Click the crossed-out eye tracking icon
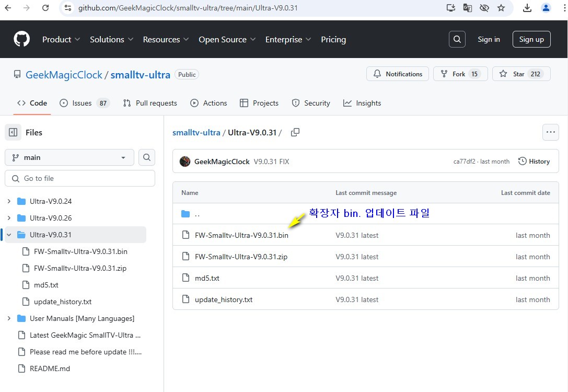Image resolution: width=568 pixels, height=392 pixels. [x=484, y=8]
